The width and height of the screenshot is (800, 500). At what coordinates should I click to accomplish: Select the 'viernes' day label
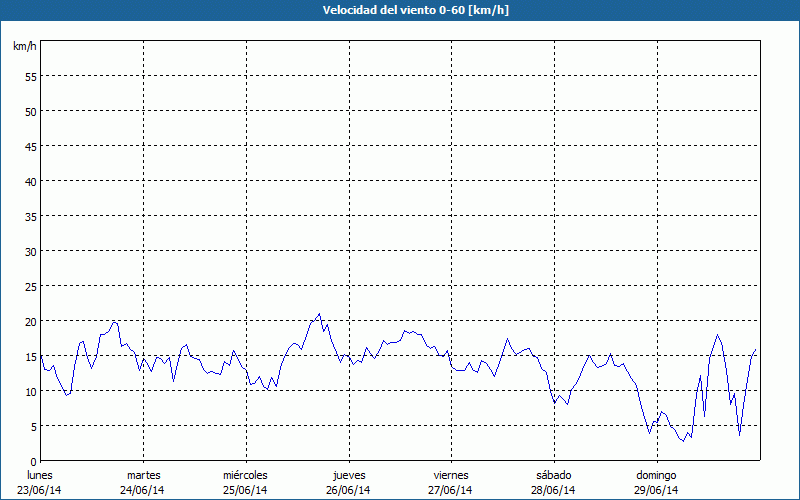click(x=450, y=475)
